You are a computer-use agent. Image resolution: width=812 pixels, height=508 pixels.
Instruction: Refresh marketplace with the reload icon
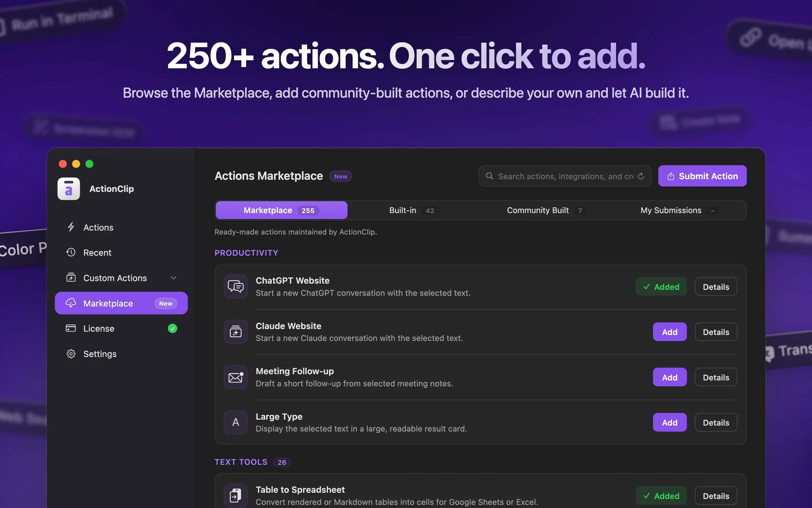[641, 176]
